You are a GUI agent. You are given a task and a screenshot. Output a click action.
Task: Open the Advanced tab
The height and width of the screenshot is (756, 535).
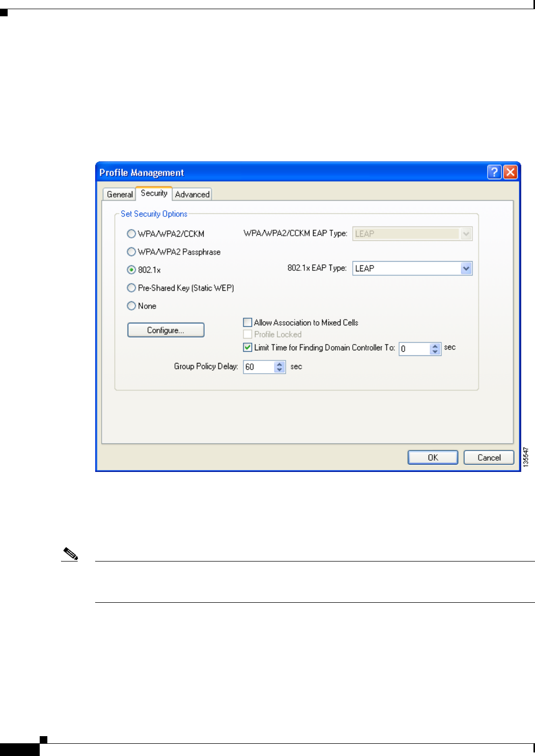192,194
